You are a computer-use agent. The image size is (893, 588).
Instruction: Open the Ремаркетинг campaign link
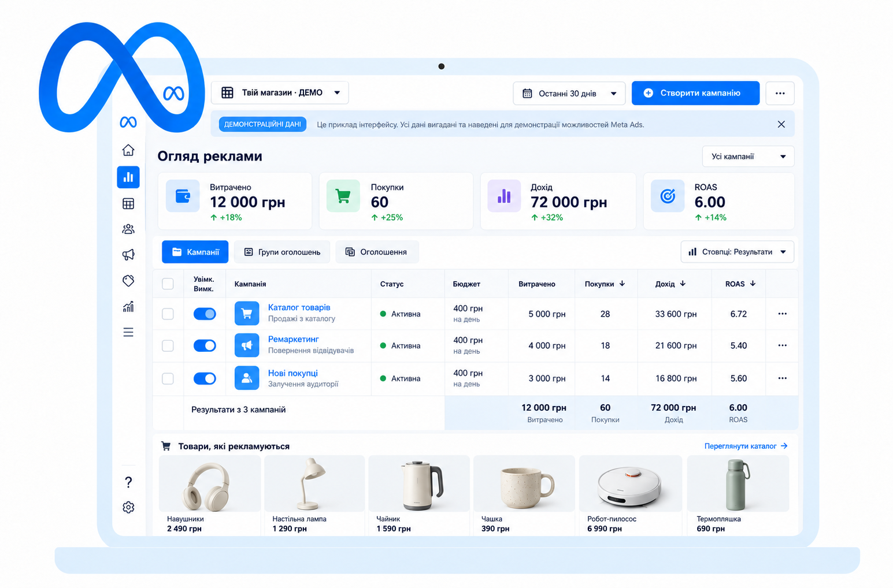click(294, 339)
